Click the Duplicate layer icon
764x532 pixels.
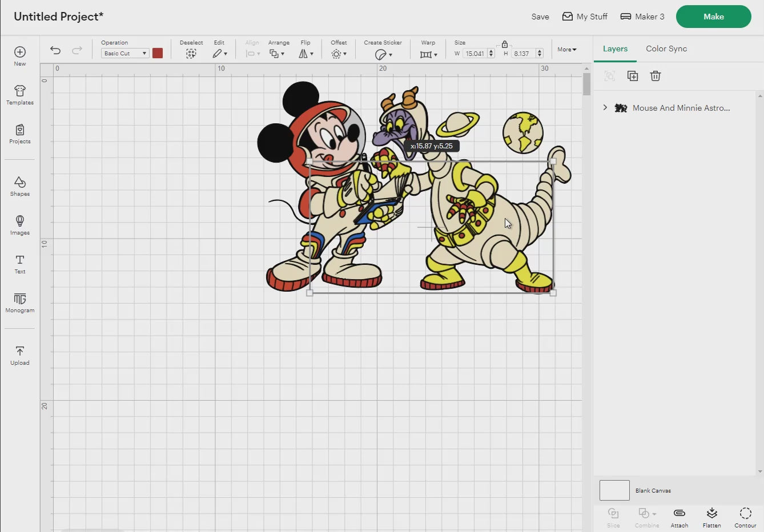tap(633, 76)
